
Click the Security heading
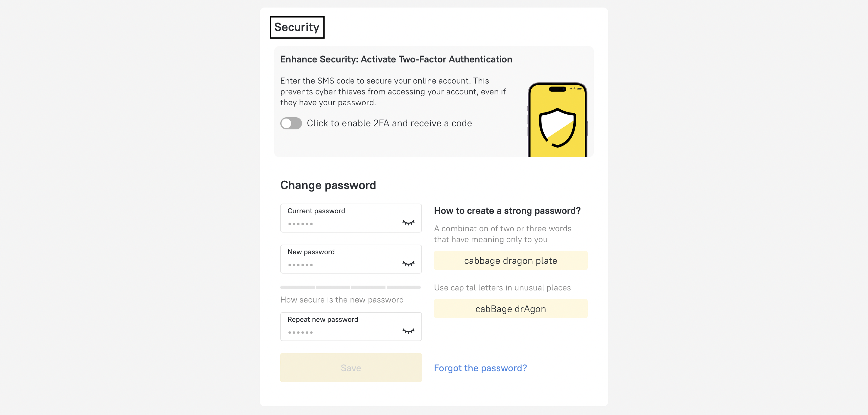297,27
